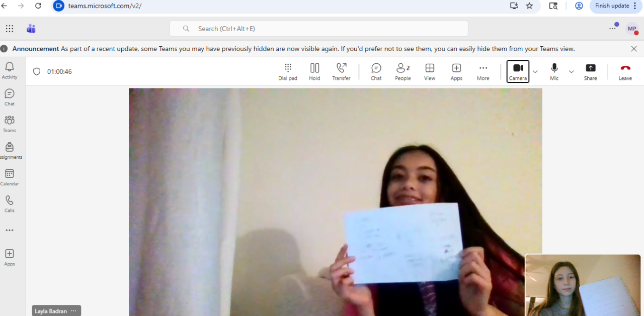Viewport: 644px width, 316px height.
Task: Open options next to Layla Badran
Action: 73,311
